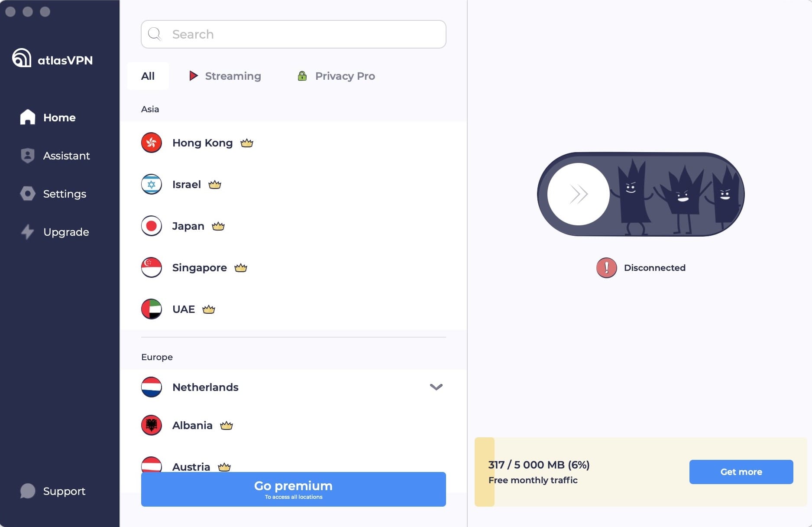
Task: Click the premium crown next to Japan
Action: pyautogui.click(x=218, y=226)
